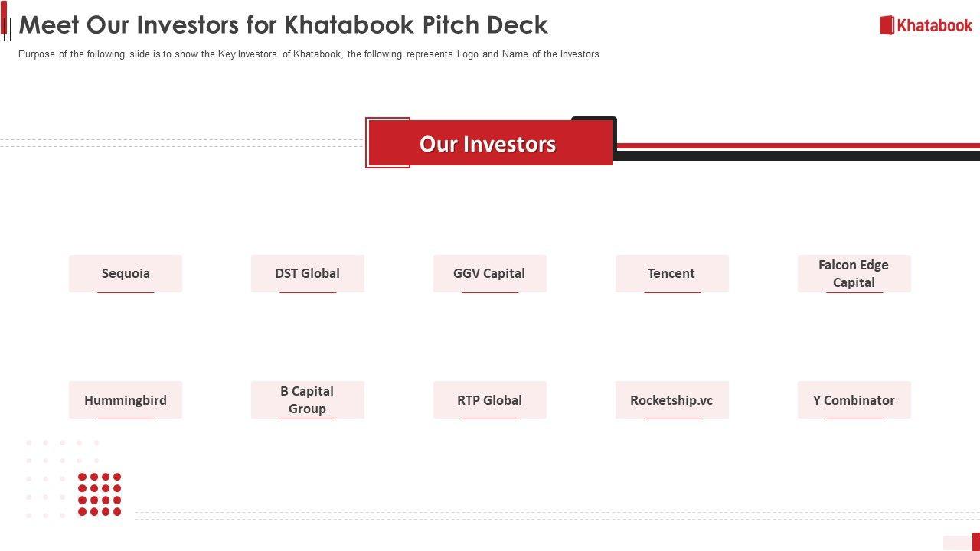Click the Hummingbird investor box
Image resolution: width=980 pixels, height=551 pixels.
(126, 400)
